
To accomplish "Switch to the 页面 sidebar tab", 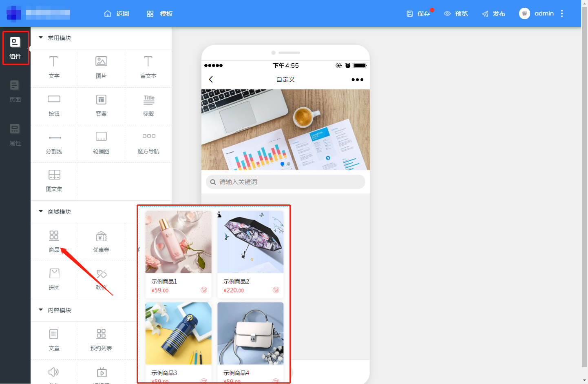I will tap(15, 91).
